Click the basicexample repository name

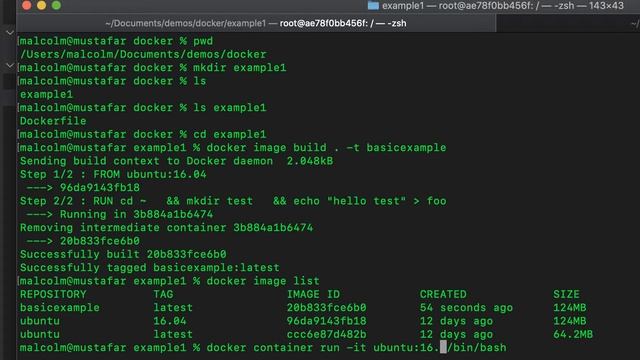coord(60,308)
